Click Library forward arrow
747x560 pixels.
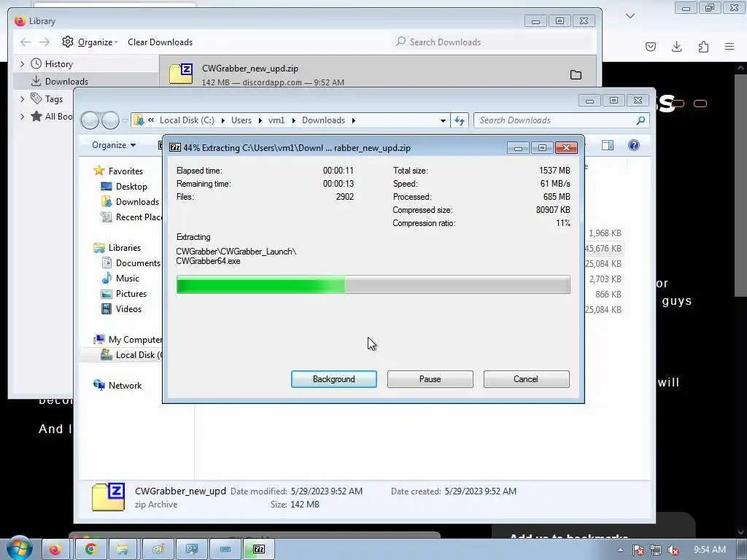point(44,42)
